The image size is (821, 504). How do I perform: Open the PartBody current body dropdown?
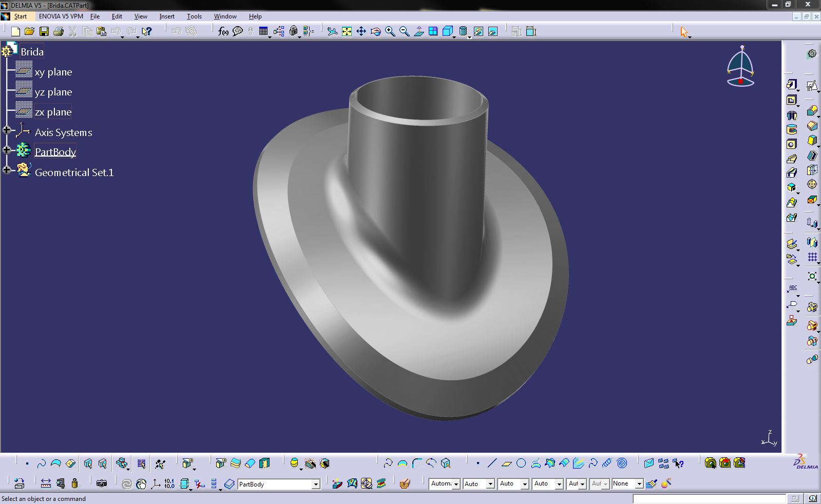316,484
